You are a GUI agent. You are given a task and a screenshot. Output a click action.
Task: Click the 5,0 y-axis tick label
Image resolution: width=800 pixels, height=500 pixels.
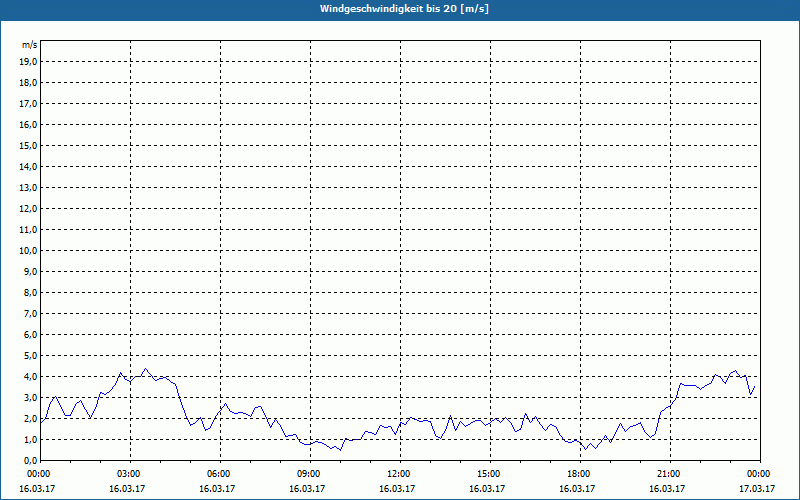pyautogui.click(x=30, y=356)
